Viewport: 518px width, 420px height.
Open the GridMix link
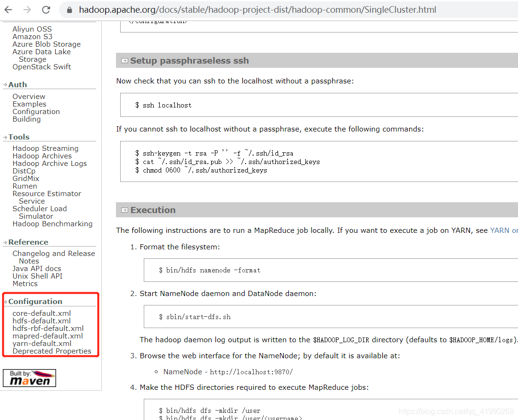click(26, 179)
